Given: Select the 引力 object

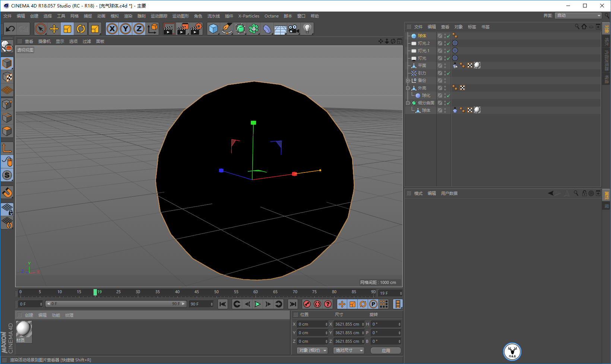Looking at the screenshot, I should click(x=422, y=73).
